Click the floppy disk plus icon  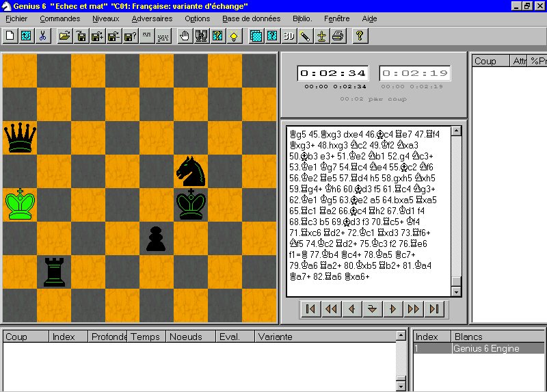97,36
